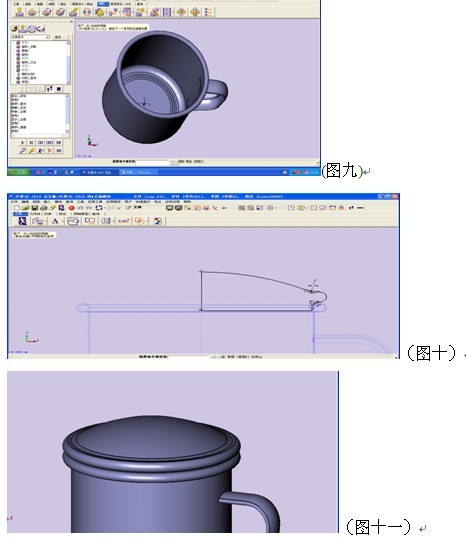Image resolution: width=466 pixels, height=539 pixels.
Task: Click the pencil edit icon in Figure 9 left panel
Action: (x=23, y=151)
